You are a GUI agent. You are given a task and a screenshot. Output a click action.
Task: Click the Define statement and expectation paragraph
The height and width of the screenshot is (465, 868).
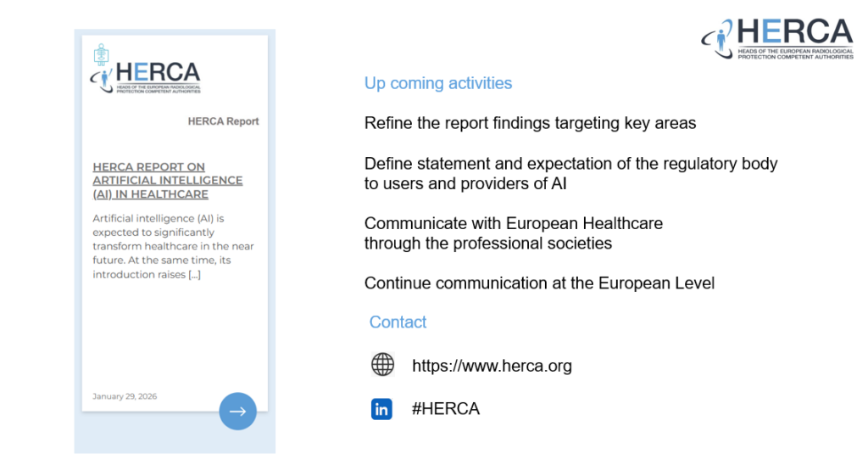570,173
